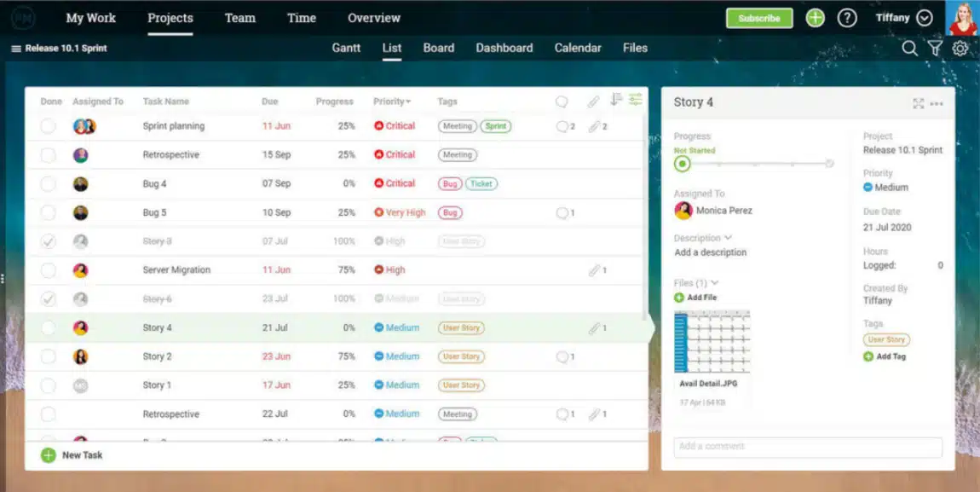The width and height of the screenshot is (980, 492).
Task: Open the comment bubble on Story 2 row
Action: [565, 356]
